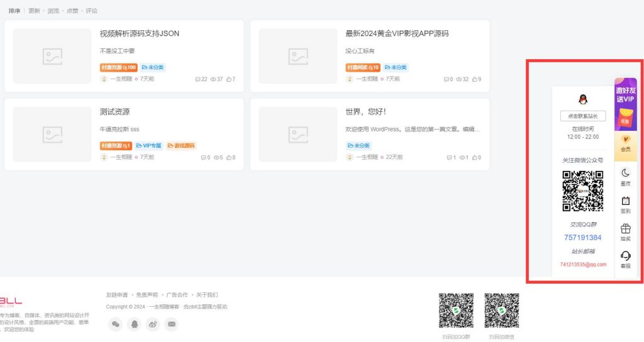Image resolution: width=644 pixels, height=342 pixels.
Task: Click the 付费阅读 10 tag
Action: click(x=363, y=67)
